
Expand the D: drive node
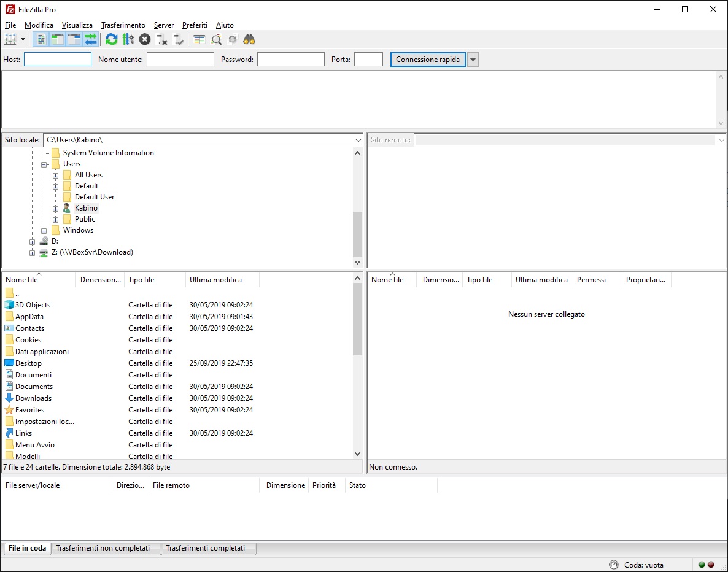32,242
